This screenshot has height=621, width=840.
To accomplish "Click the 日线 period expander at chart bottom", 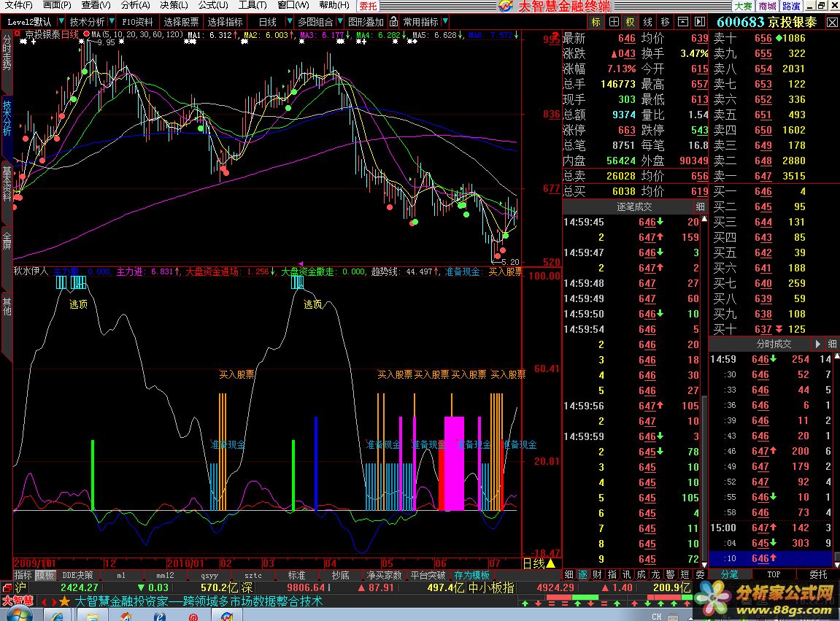I will pyautogui.click(x=539, y=563).
